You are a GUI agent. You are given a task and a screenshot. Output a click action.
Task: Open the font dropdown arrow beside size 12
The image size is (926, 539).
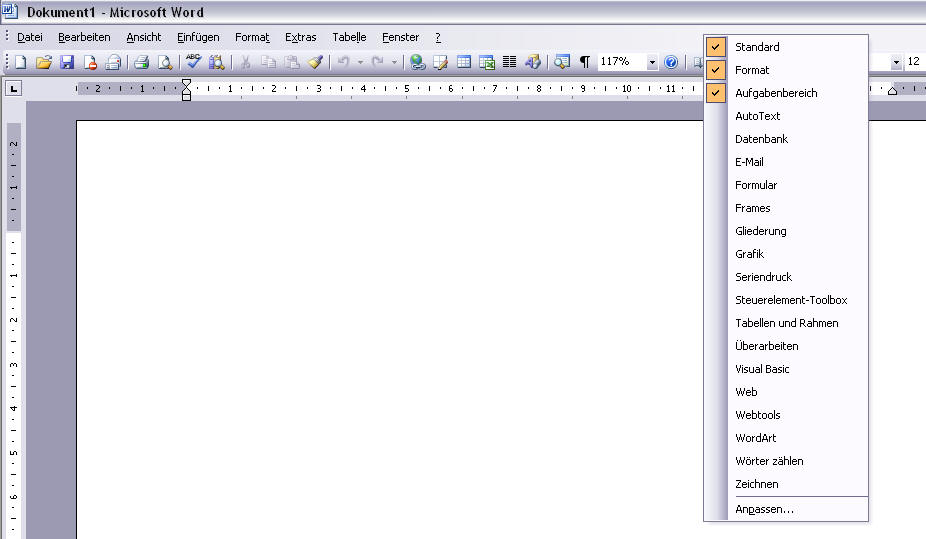896,62
